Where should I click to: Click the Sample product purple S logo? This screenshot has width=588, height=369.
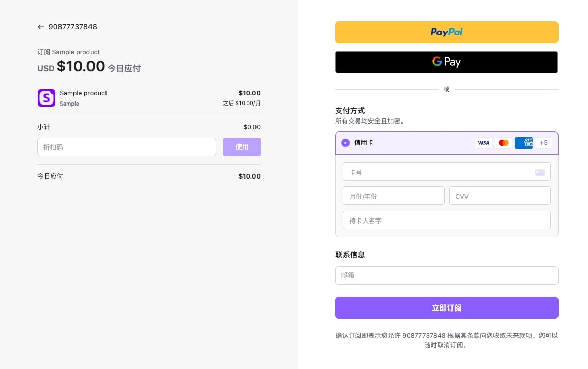(x=47, y=98)
